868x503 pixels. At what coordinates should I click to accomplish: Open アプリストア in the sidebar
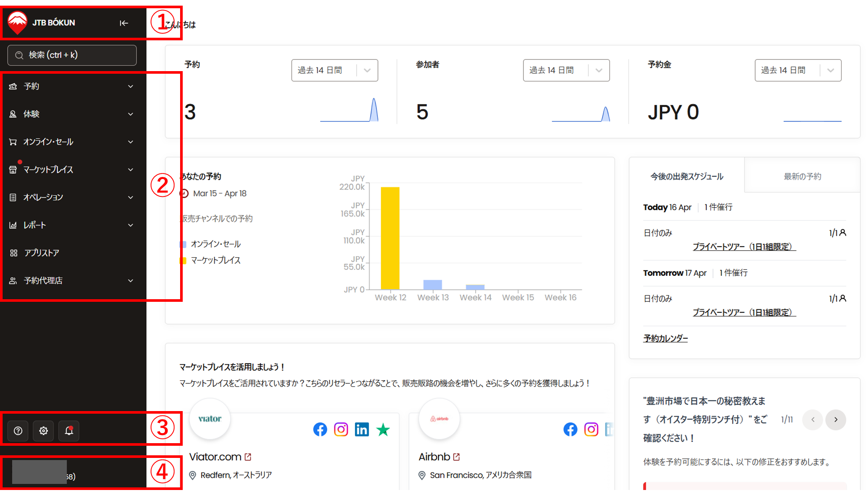[42, 253]
